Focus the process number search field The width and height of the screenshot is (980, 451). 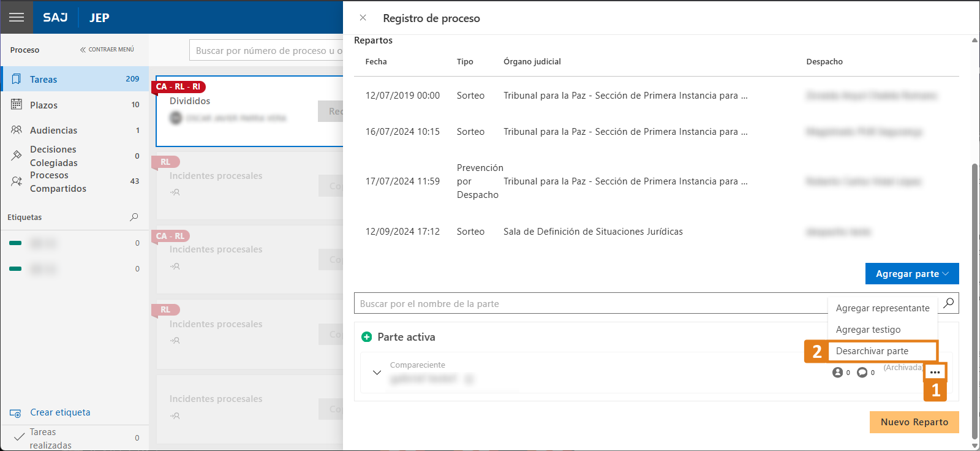click(x=266, y=51)
